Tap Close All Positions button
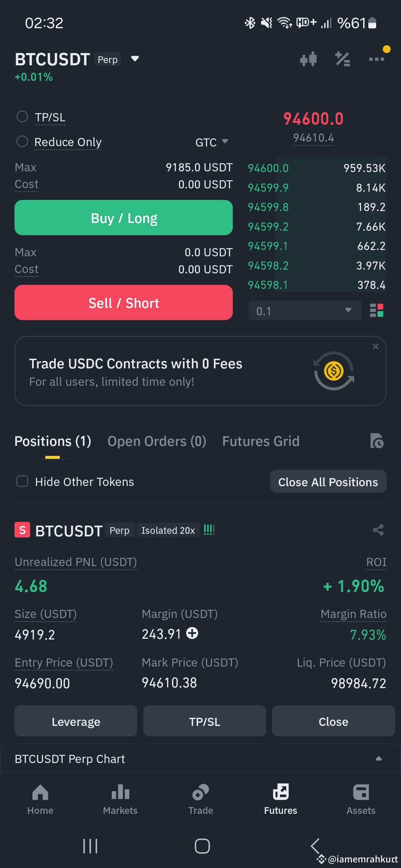The image size is (401, 868). pyautogui.click(x=328, y=481)
